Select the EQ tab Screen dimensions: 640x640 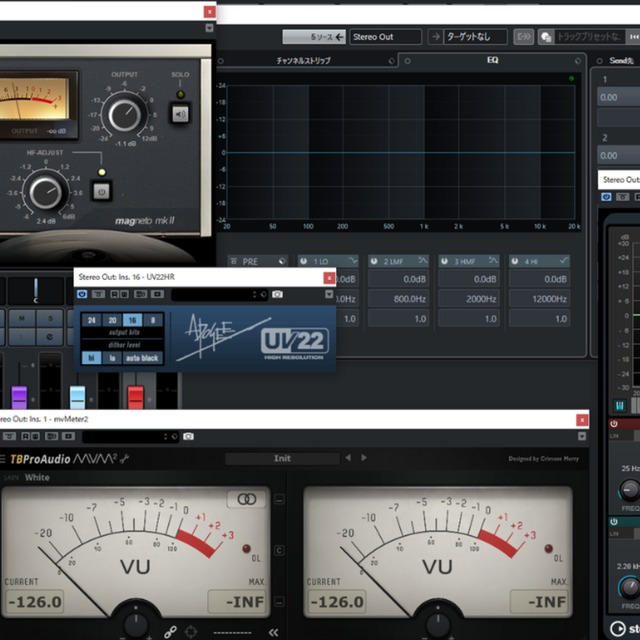coord(492,61)
